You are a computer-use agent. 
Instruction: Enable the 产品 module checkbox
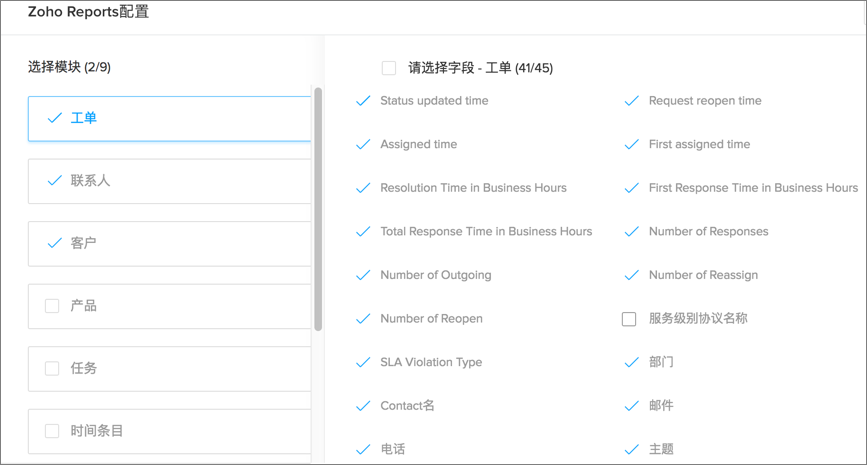52,306
